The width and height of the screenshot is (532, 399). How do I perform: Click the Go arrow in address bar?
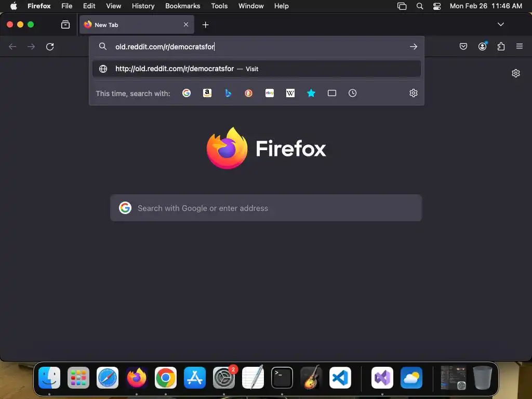point(413,46)
